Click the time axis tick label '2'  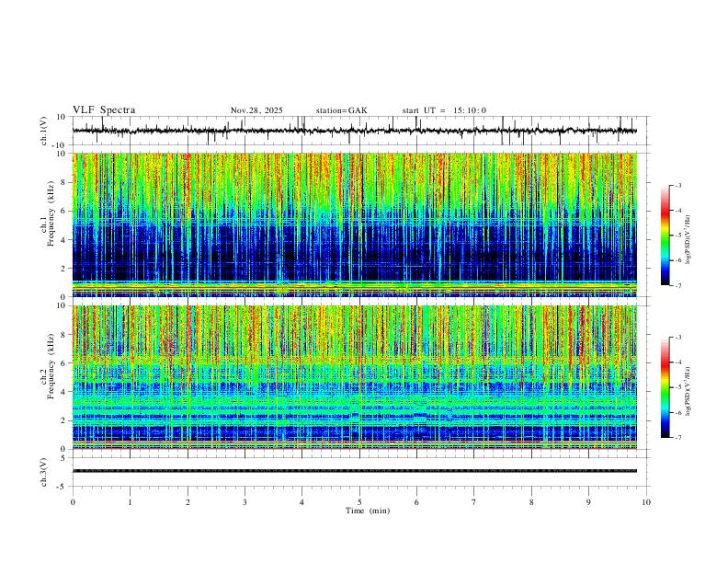pyautogui.click(x=188, y=502)
